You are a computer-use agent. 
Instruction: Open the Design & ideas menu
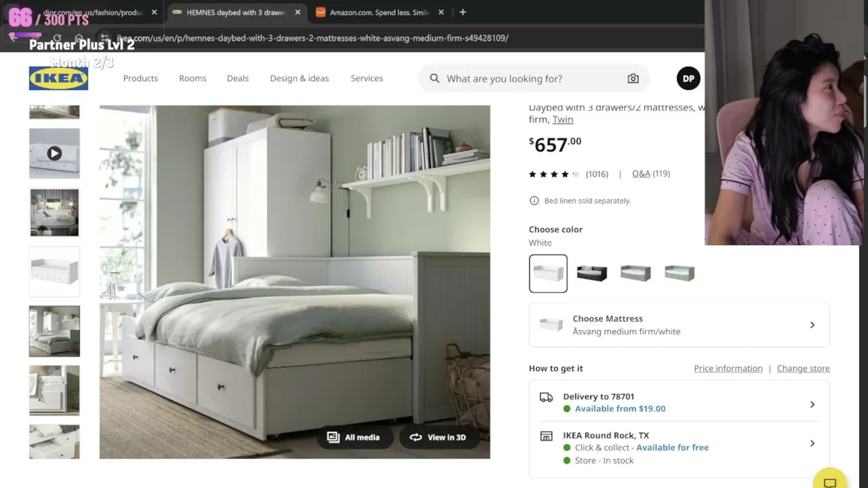point(299,79)
